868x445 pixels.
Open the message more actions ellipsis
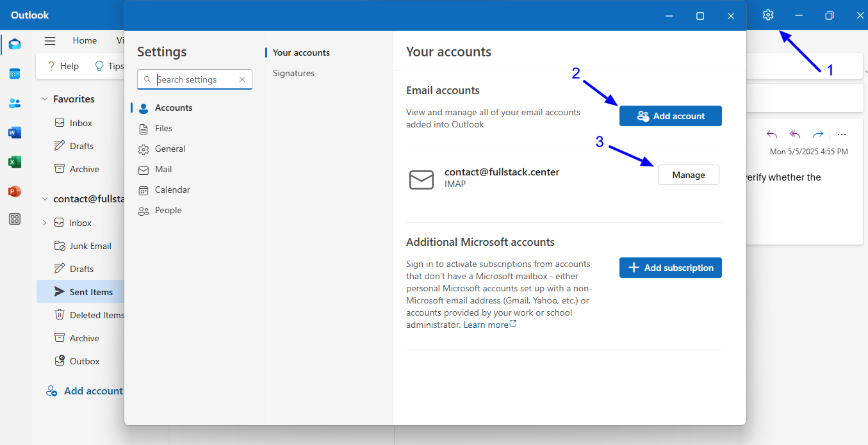tap(842, 134)
